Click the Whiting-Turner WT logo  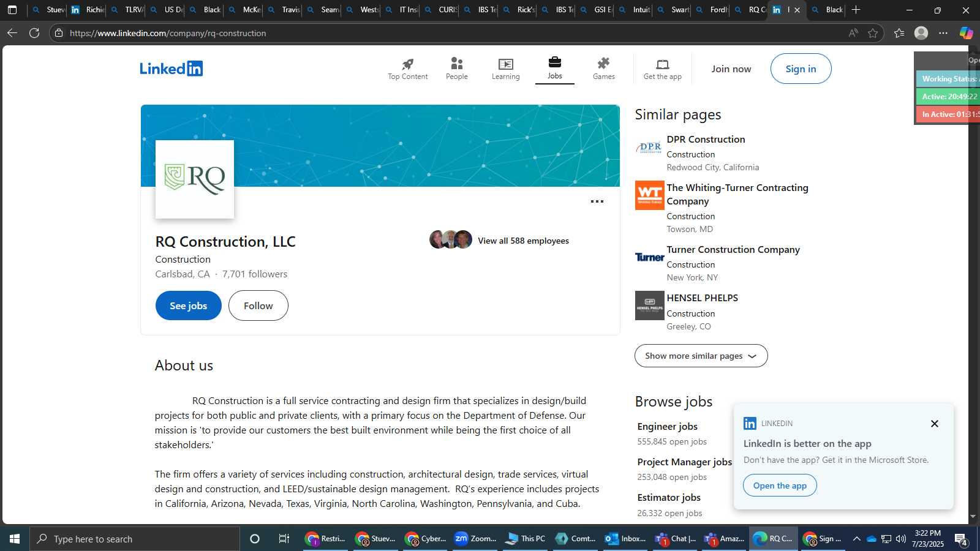point(649,195)
